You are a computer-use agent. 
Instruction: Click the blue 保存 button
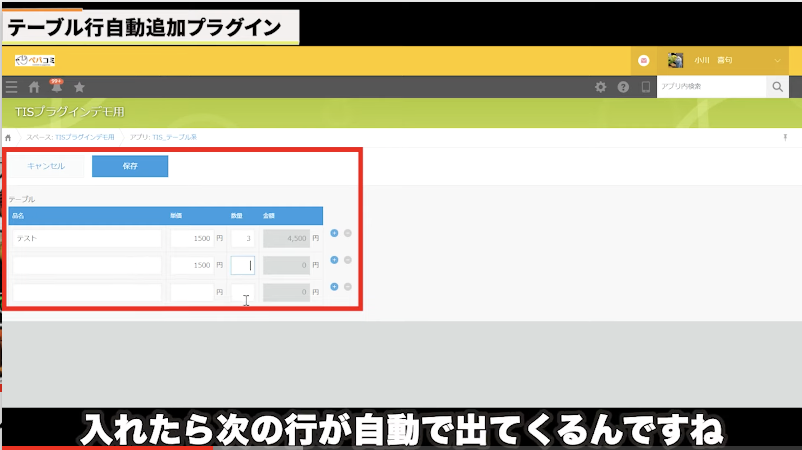pyautogui.click(x=130, y=166)
